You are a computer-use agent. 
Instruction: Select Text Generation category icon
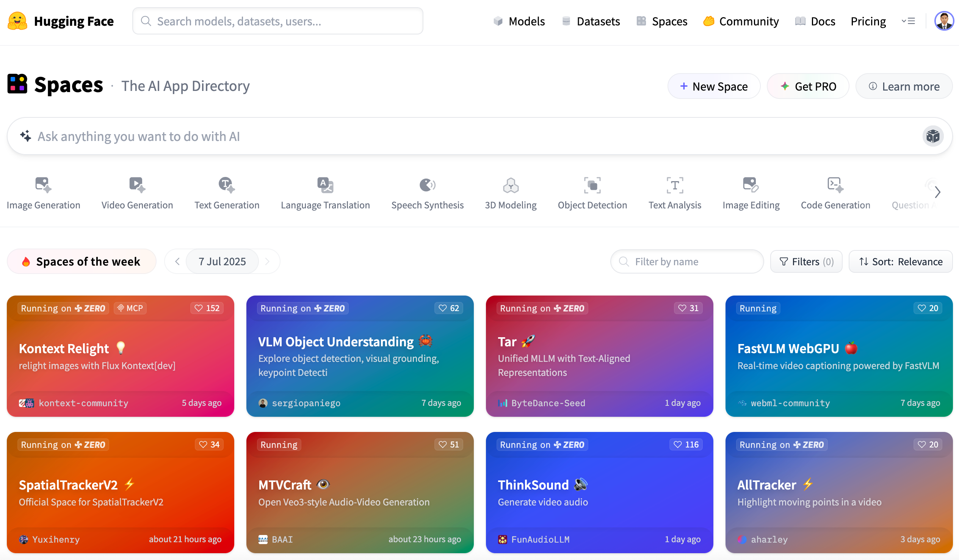[227, 185]
